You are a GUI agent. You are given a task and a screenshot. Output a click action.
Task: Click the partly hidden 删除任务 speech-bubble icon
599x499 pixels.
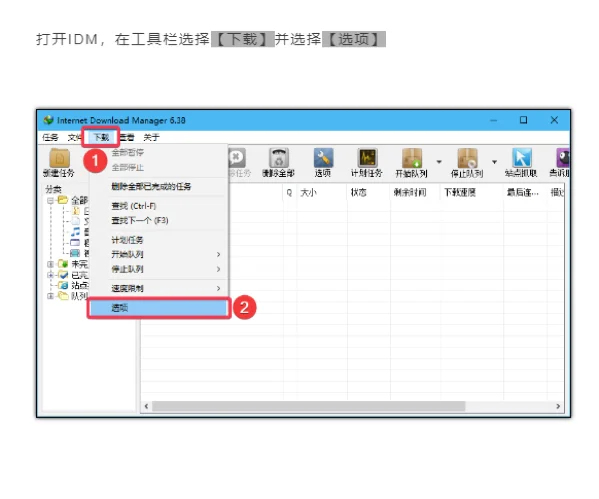point(237,157)
